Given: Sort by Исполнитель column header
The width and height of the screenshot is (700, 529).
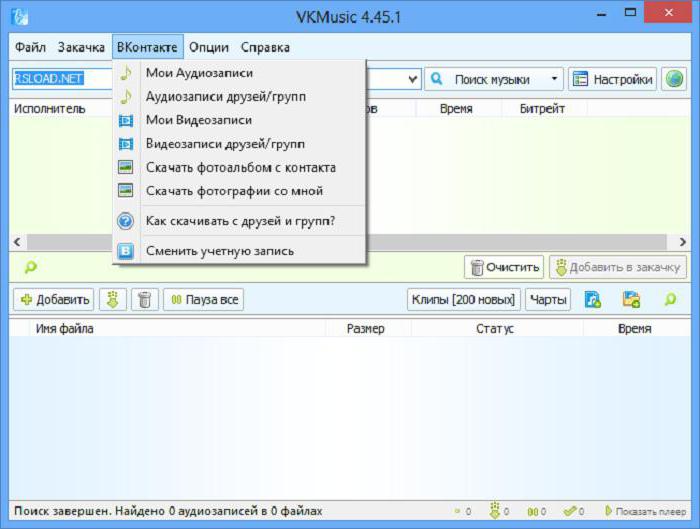Looking at the screenshot, I should pos(49,108).
